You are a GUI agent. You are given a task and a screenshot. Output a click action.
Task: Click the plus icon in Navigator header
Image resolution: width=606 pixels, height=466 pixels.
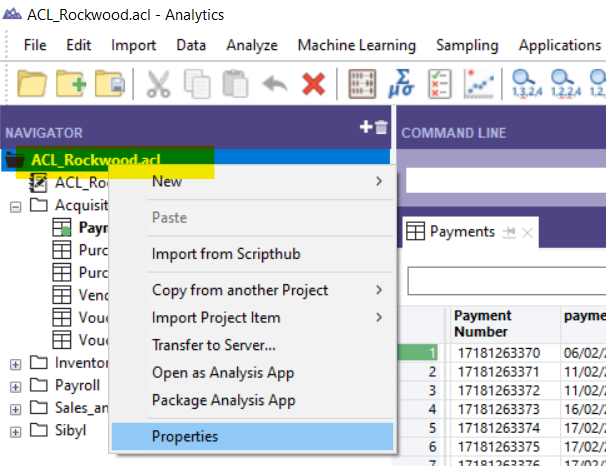pyautogui.click(x=366, y=127)
